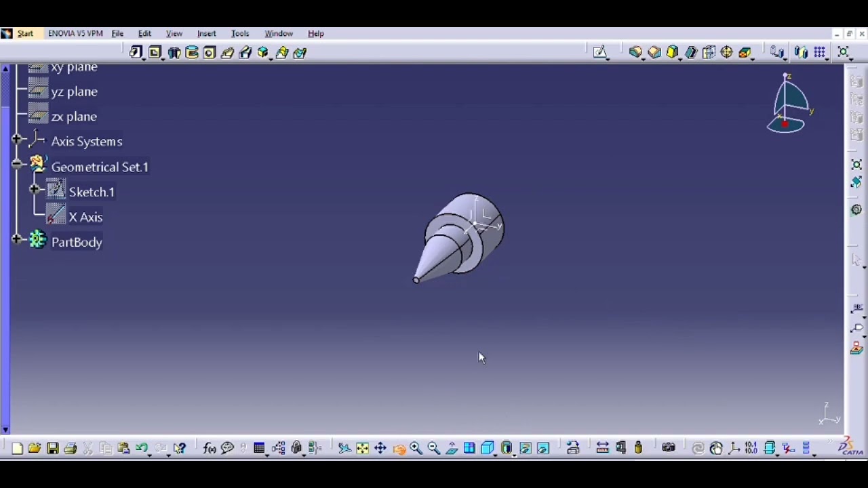Toggle Hide/Show on selection
The image size is (868, 488).
tap(526, 448)
